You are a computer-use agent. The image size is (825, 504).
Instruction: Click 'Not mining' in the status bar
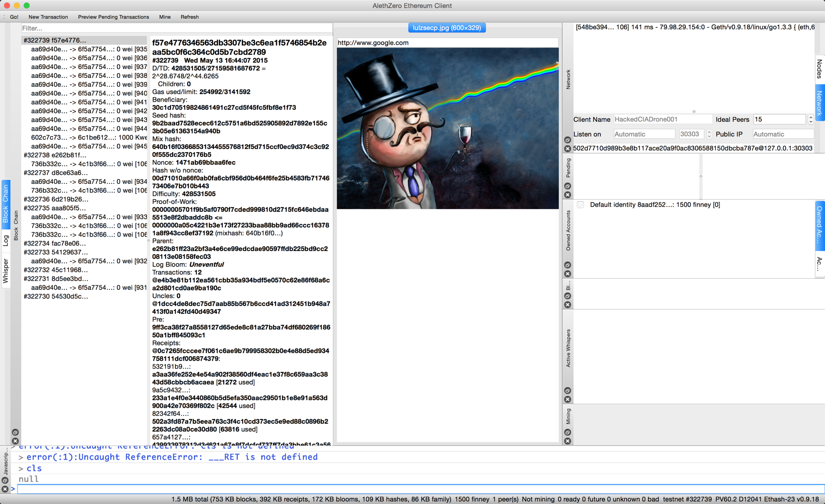click(538, 499)
